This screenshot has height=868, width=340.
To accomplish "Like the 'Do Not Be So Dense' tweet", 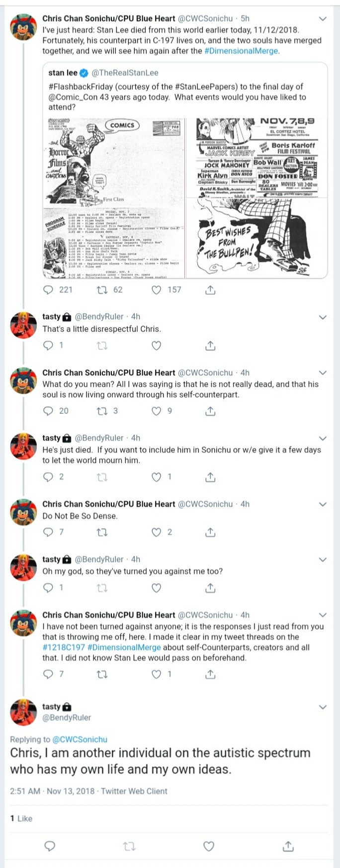I will pos(156,532).
